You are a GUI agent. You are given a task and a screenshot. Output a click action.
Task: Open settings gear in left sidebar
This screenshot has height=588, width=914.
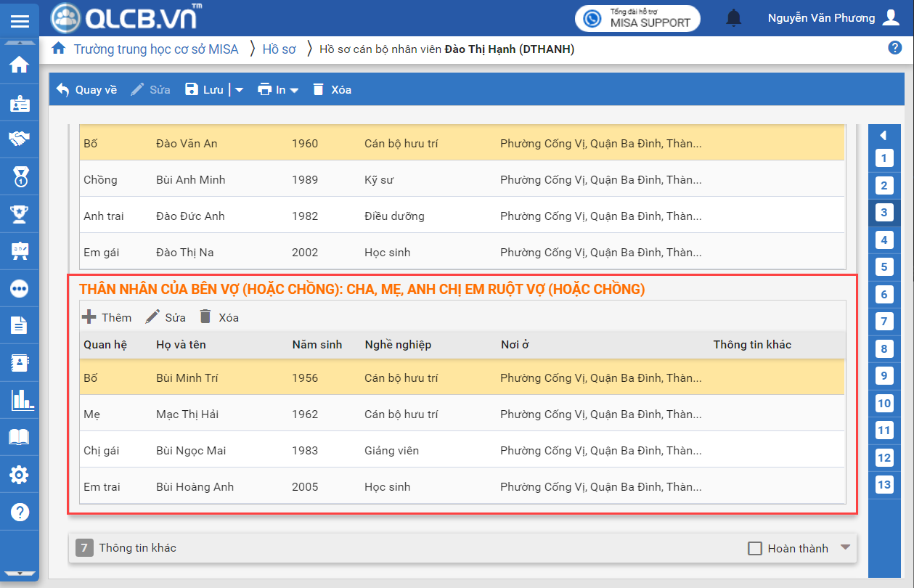tap(19, 475)
